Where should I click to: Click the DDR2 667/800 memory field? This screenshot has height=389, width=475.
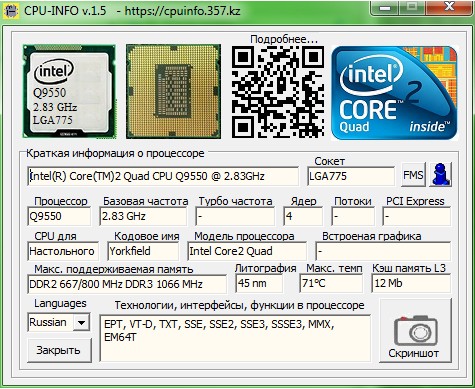127,284
